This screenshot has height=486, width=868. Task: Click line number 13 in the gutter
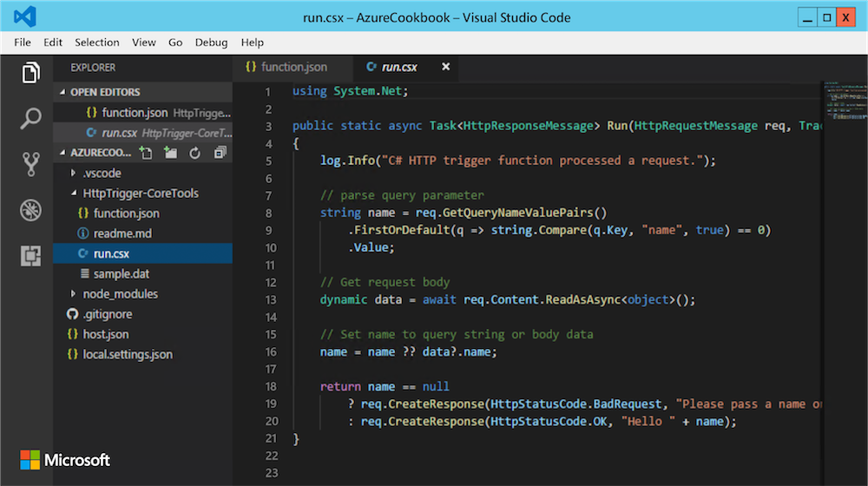(271, 300)
